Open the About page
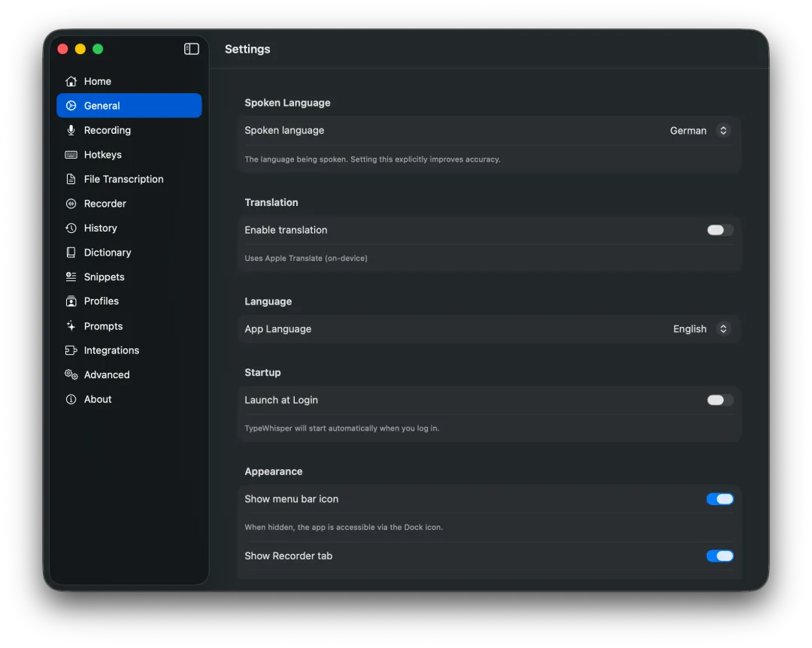Image resolution: width=812 pixels, height=648 pixels. click(98, 399)
